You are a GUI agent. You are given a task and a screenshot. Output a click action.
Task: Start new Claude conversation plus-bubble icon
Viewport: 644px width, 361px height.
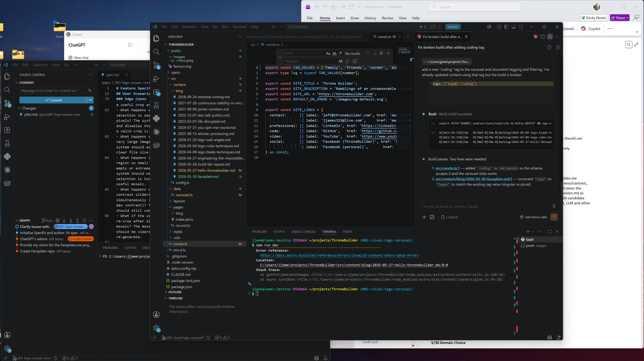[558, 47]
